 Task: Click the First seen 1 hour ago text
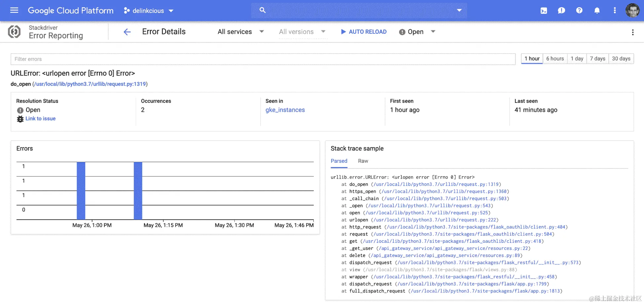(x=405, y=110)
